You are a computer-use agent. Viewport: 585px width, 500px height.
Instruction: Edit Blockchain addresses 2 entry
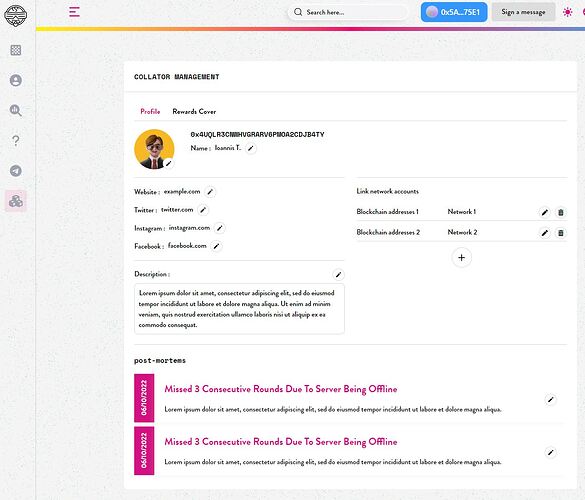[545, 233]
